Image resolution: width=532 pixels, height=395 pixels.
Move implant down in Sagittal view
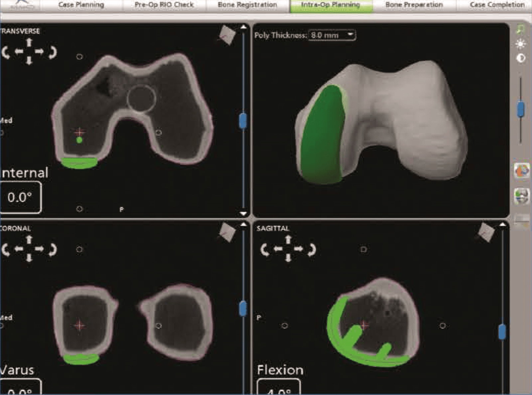288,258
